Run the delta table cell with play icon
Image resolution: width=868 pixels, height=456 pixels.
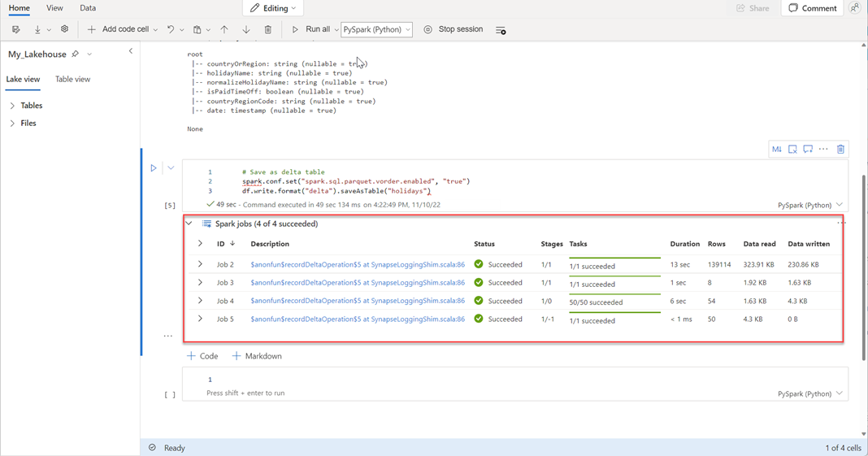pyautogui.click(x=153, y=168)
